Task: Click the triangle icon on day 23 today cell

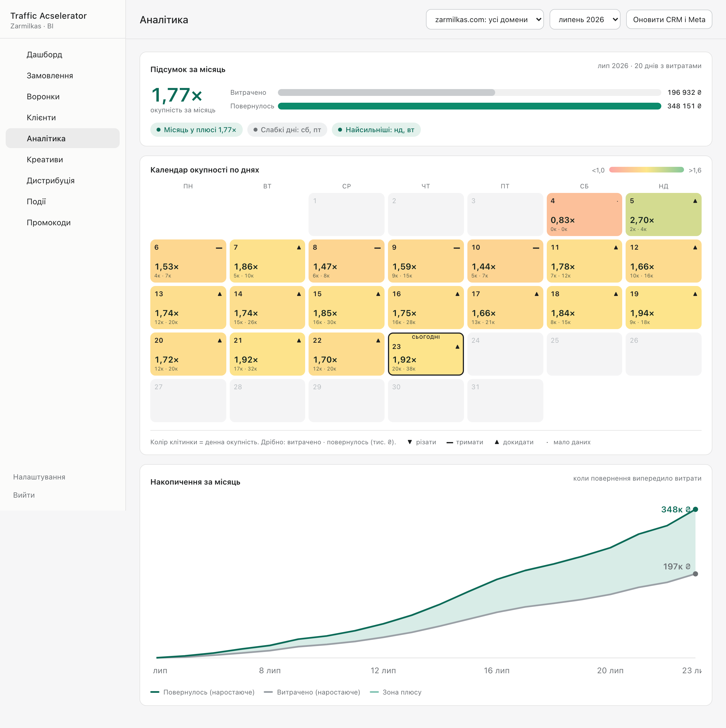Action: [457, 347]
